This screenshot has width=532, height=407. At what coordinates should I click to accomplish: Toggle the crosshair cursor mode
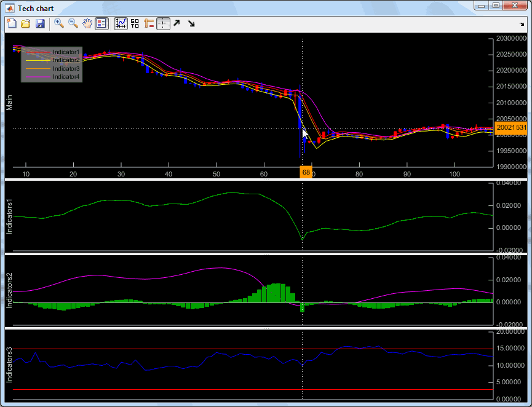point(163,23)
